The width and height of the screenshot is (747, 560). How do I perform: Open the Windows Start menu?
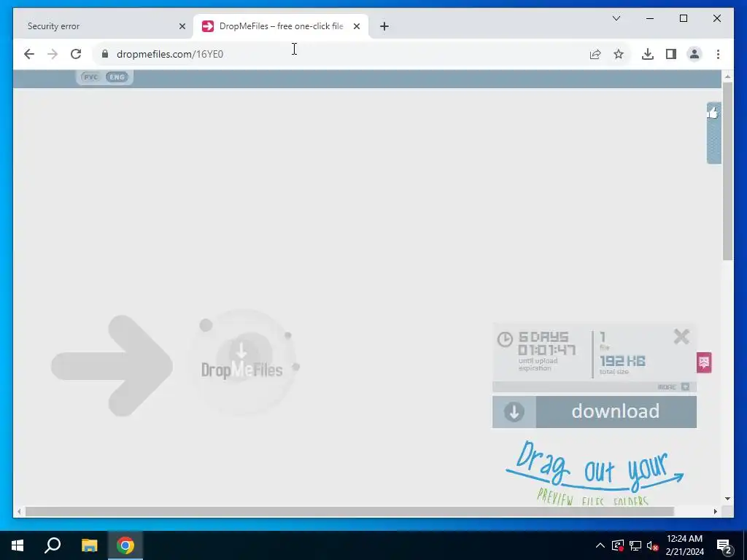[x=18, y=545]
